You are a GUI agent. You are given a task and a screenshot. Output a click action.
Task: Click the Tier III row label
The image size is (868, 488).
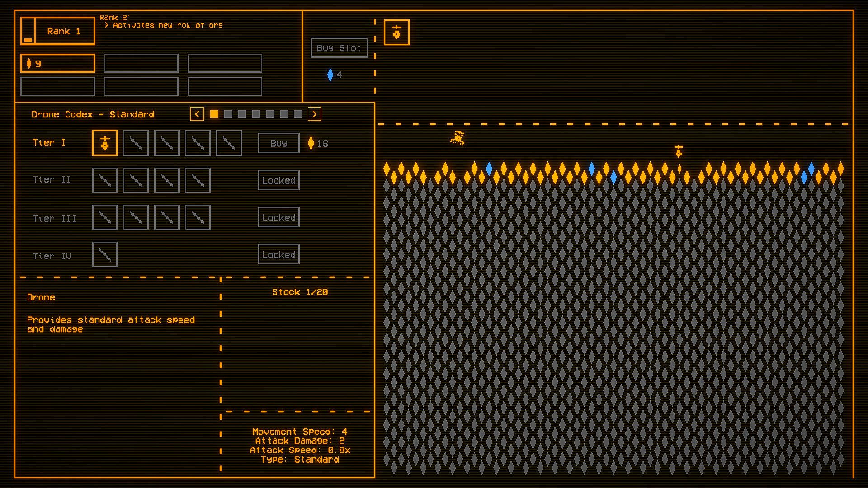(54, 219)
